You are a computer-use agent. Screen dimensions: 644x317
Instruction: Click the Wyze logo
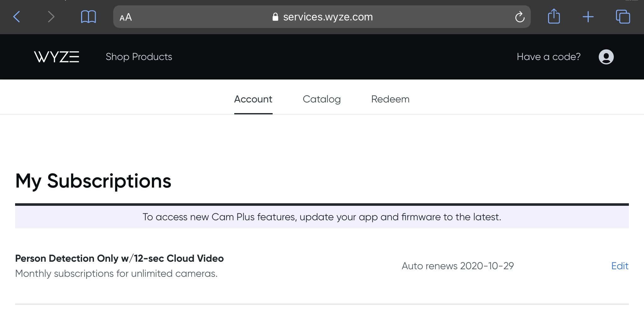(x=57, y=57)
